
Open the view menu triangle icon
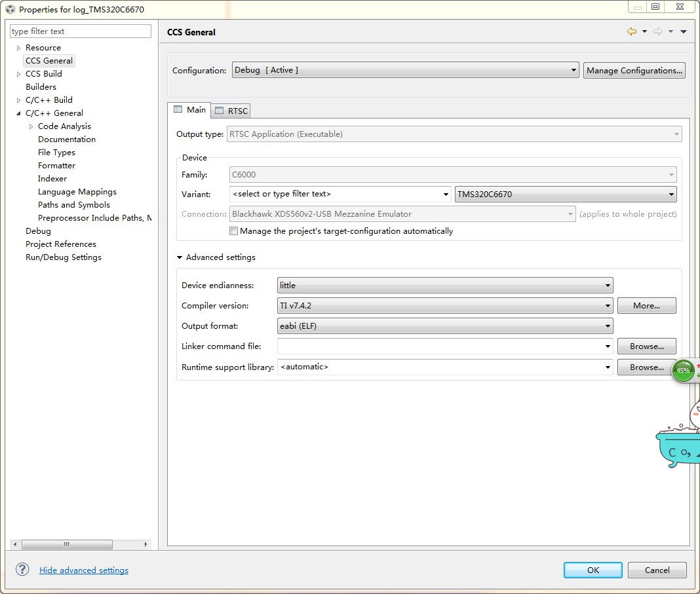tap(684, 31)
